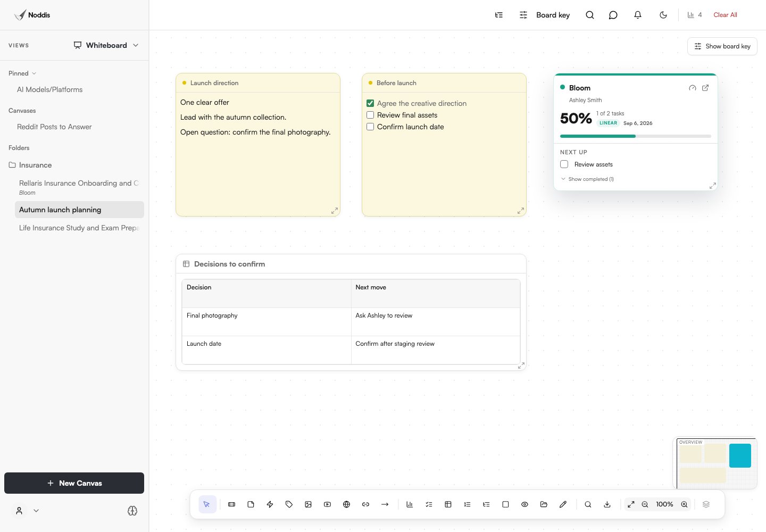
Task: Open the Whiteboard view dropdown
Action: (x=106, y=45)
